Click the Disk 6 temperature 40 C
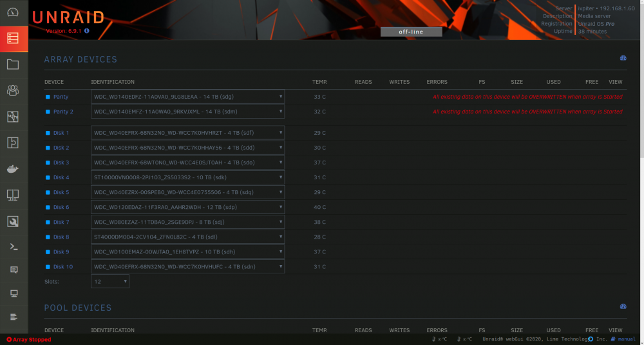Screen dimensions: 644x345 pyautogui.click(x=319, y=207)
